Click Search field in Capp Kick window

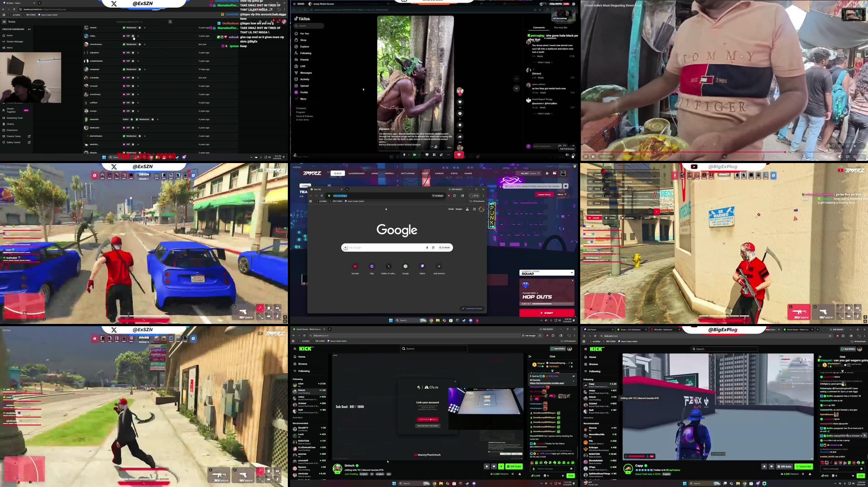pos(724,349)
